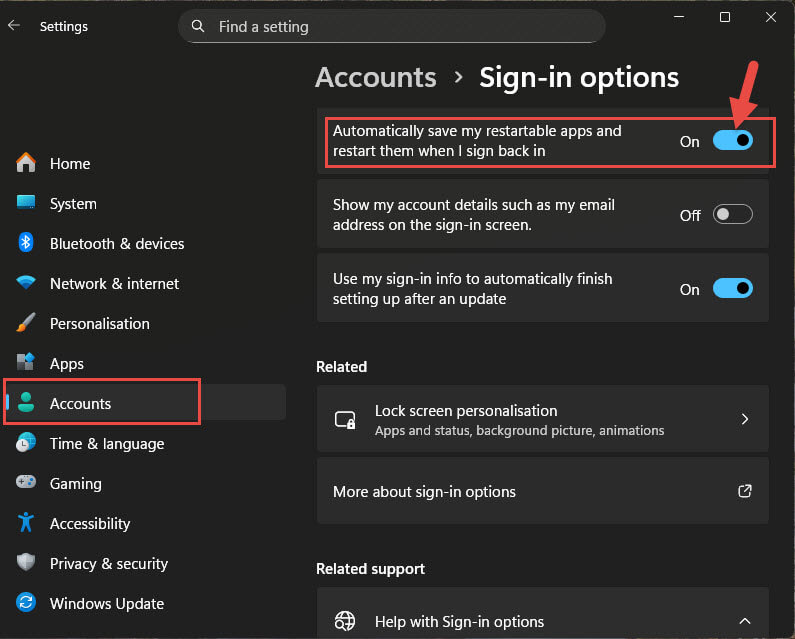
Task: Enable show account details on sign-in toggle
Action: coord(733,215)
